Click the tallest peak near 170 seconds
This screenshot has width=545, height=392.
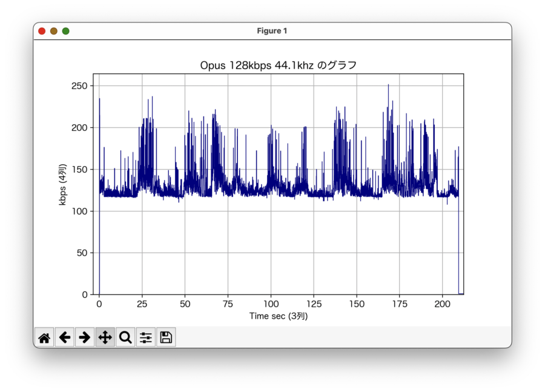point(388,85)
